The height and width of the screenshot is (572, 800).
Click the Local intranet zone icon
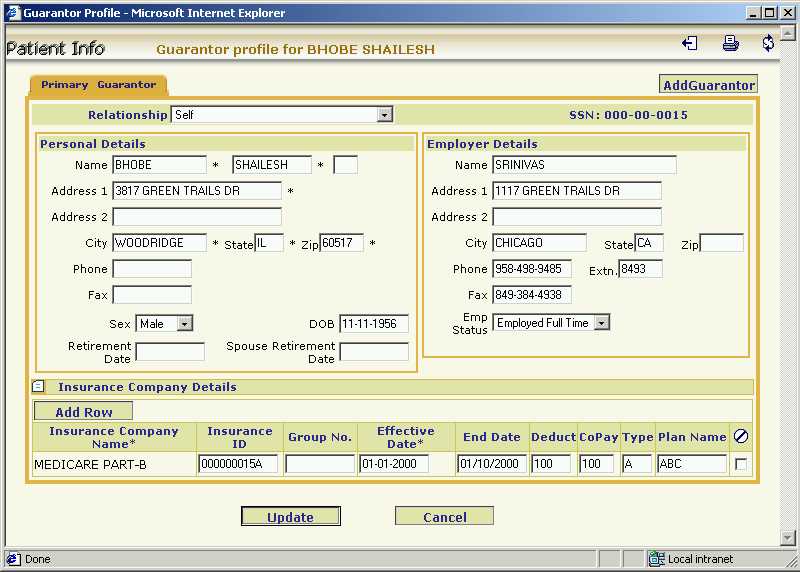(x=656, y=559)
